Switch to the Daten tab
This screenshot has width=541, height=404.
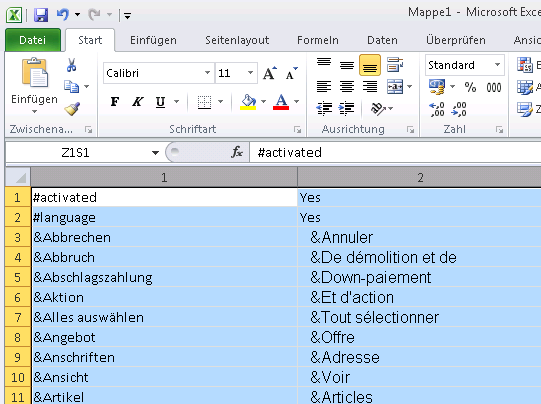click(x=382, y=40)
